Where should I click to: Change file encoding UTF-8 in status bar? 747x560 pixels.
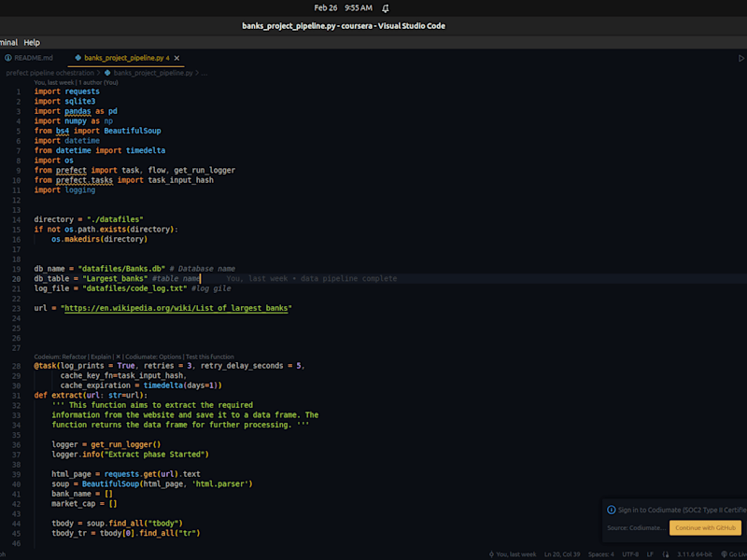pos(629,554)
